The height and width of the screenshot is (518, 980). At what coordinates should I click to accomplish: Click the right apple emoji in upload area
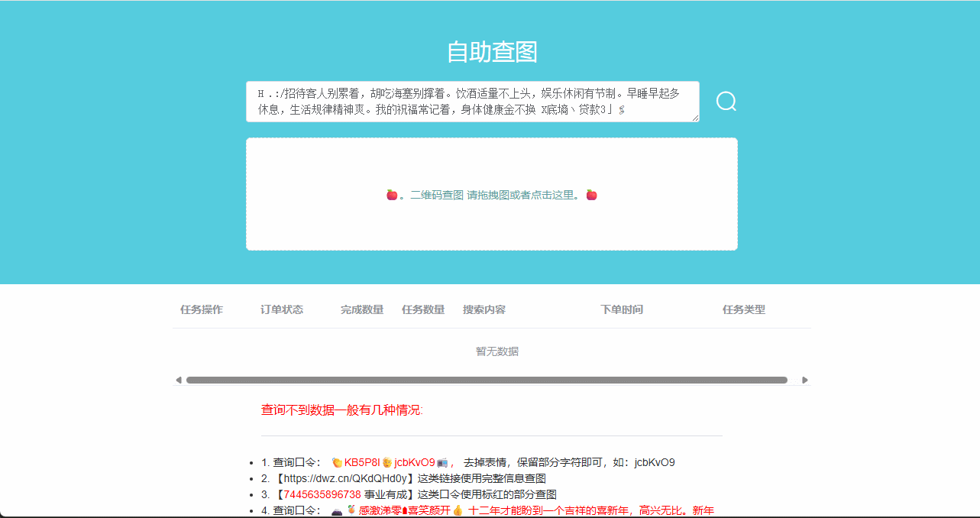coord(591,195)
